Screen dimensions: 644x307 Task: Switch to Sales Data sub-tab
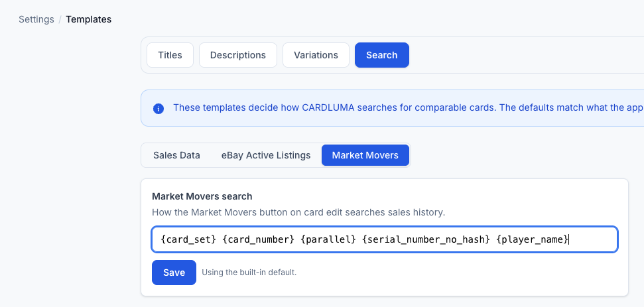176,155
